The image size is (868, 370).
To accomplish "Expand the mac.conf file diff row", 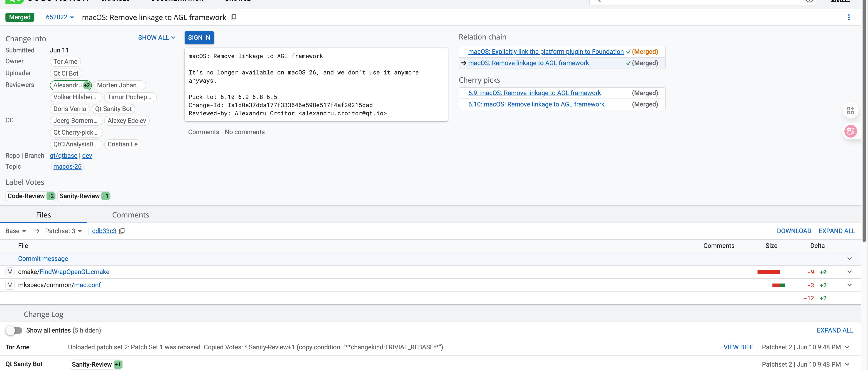I will pos(849,285).
